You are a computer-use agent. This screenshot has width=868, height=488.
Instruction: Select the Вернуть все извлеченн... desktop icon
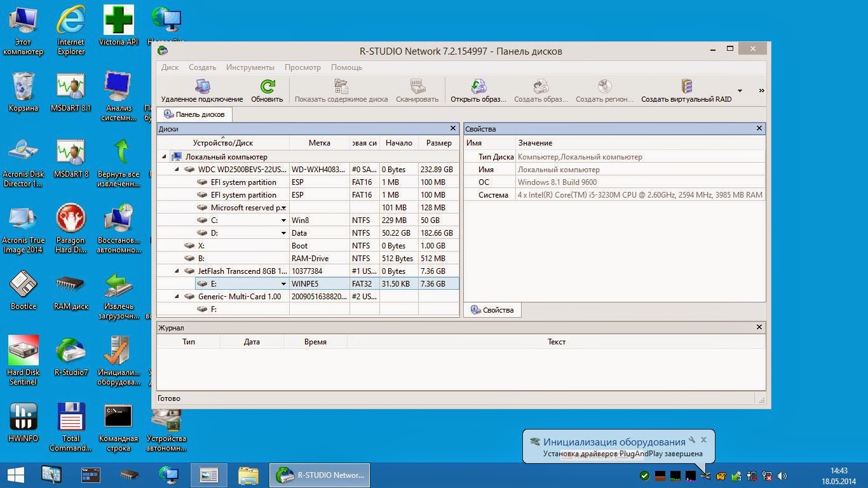click(119, 163)
